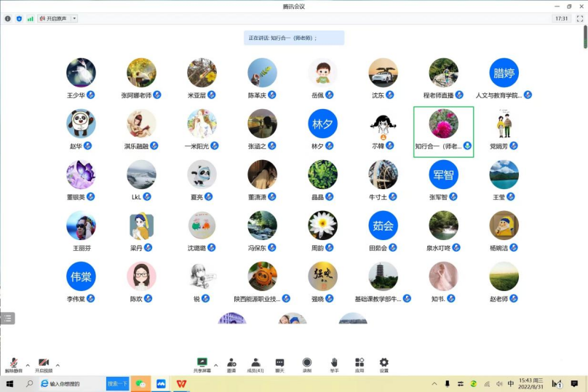588x392 pixels.
Task: Open 设置 (Settings) in the meeting toolbar
Action: 384,364
